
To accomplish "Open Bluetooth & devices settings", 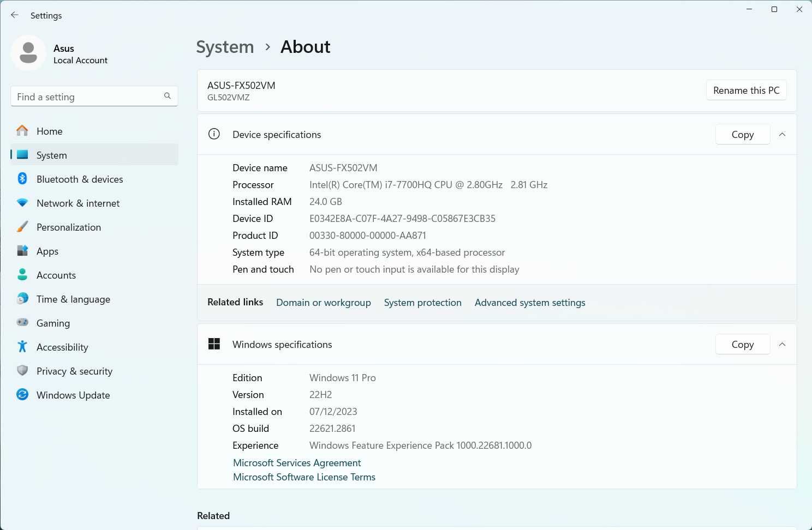I will 80,179.
